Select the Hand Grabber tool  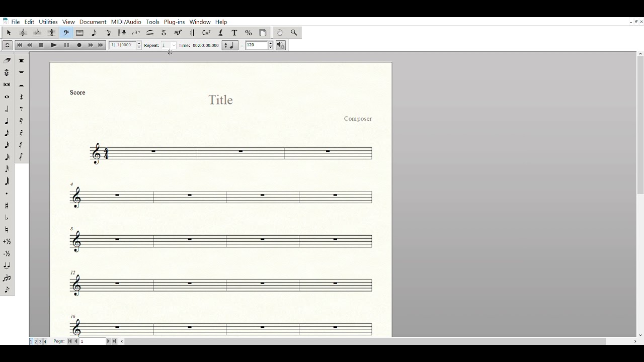tap(280, 33)
